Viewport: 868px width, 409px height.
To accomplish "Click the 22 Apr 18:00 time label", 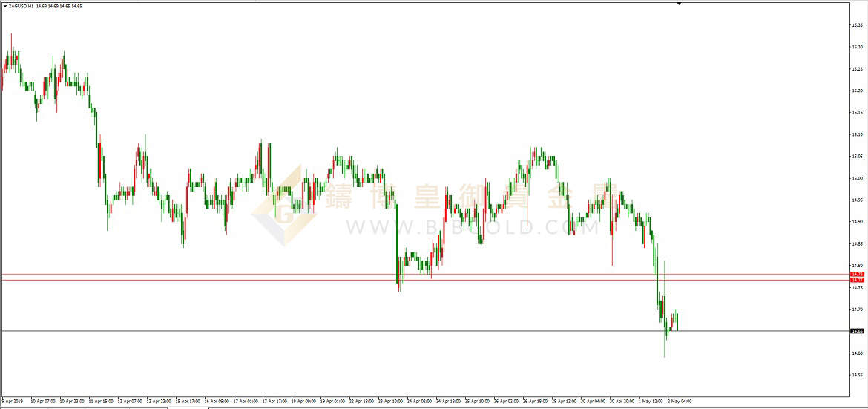I will [360, 400].
